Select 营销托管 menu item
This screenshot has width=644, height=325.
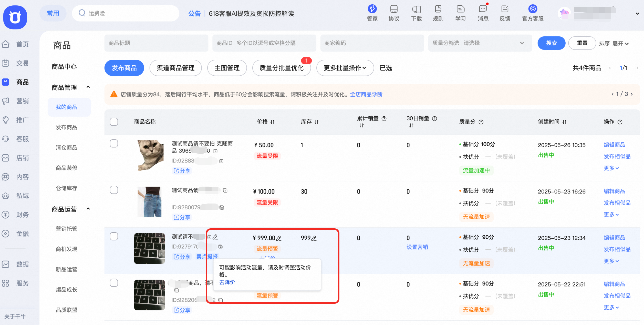point(66,229)
